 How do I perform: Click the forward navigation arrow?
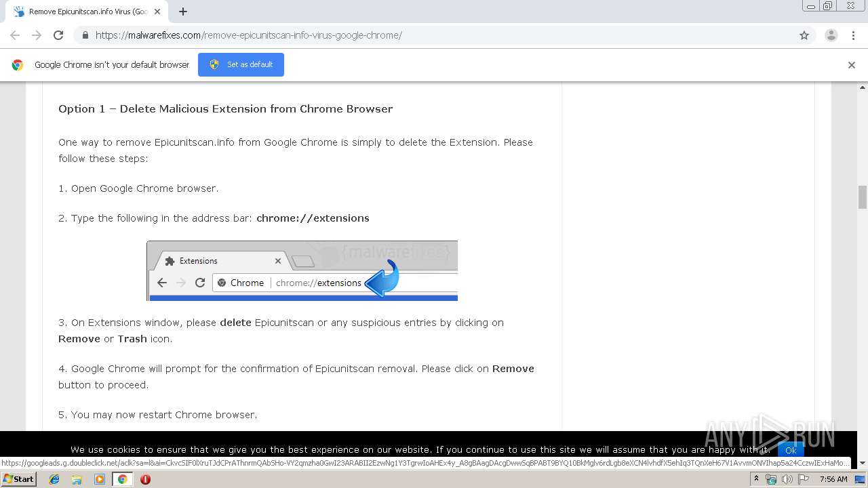37,35
